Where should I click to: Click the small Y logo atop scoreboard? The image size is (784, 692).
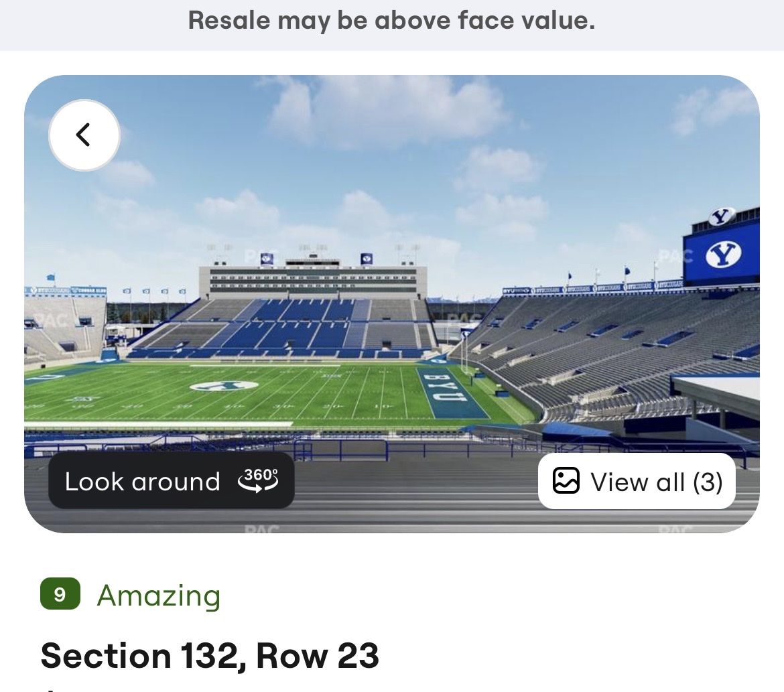721,216
